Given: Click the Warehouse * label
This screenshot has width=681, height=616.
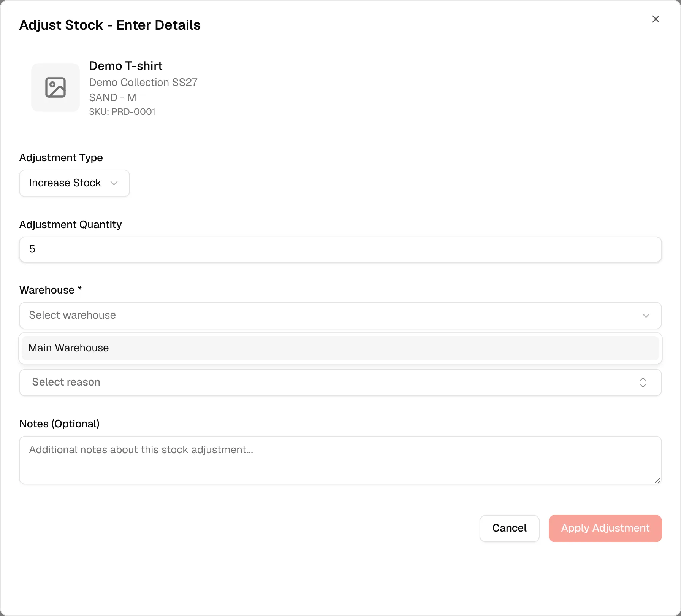Looking at the screenshot, I should click(x=51, y=290).
